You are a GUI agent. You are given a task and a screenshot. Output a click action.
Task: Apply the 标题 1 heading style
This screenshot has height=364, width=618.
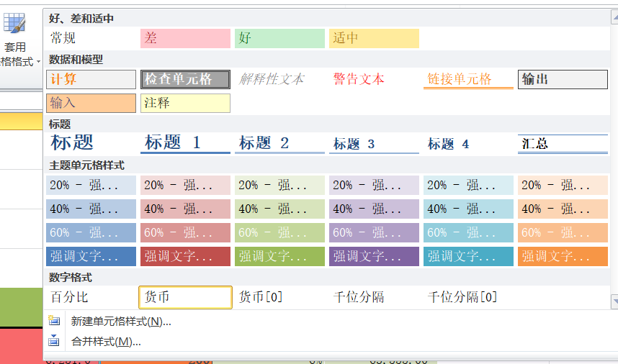tap(185, 143)
